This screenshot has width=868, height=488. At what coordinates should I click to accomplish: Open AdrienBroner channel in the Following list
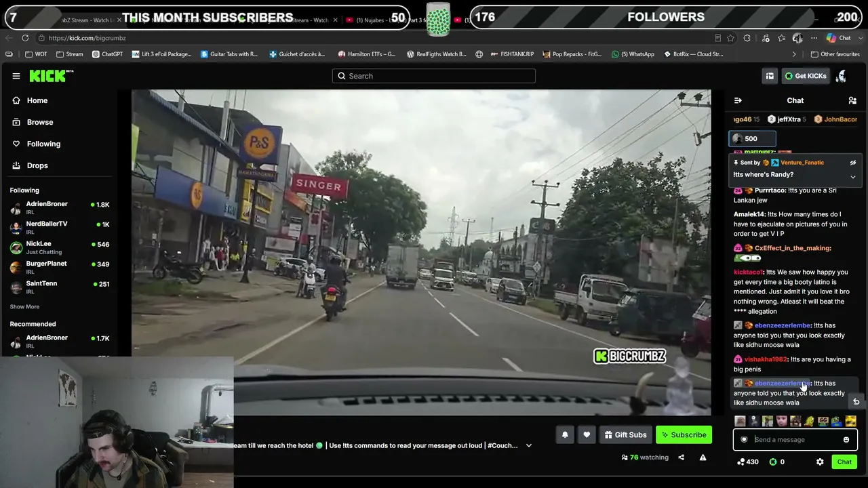click(60, 208)
